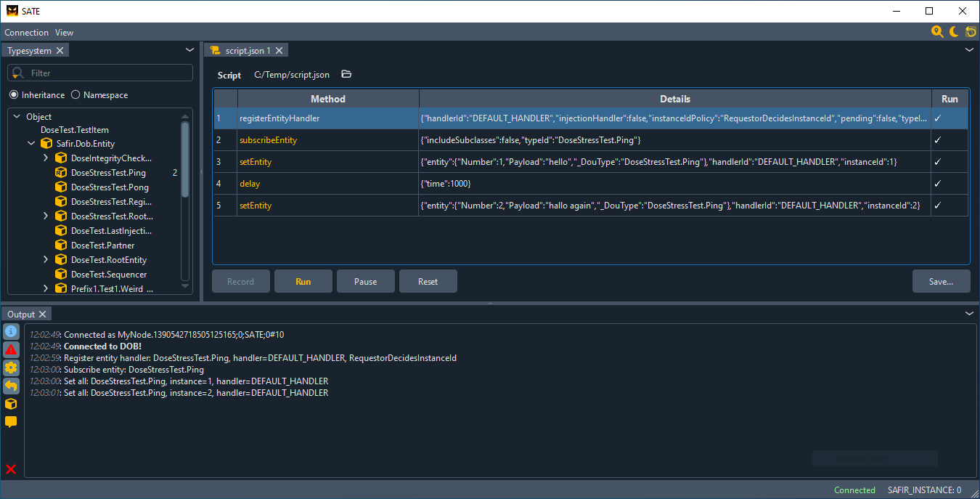Switch to the Namespace view

point(75,94)
